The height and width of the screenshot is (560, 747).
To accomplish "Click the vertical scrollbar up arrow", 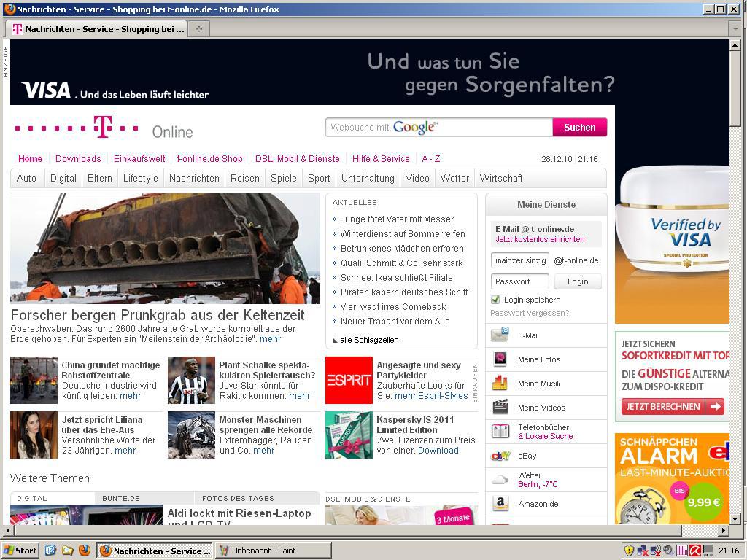I will 735,45.
